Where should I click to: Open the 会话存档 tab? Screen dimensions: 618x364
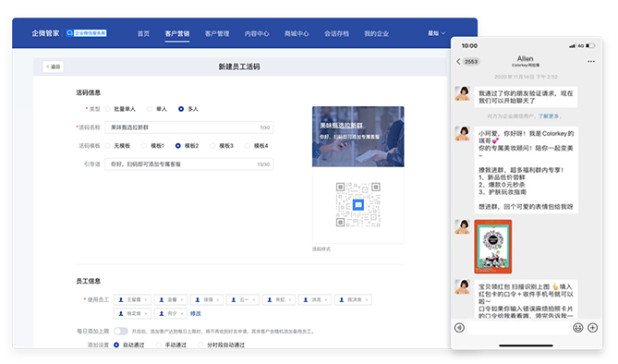(x=336, y=33)
